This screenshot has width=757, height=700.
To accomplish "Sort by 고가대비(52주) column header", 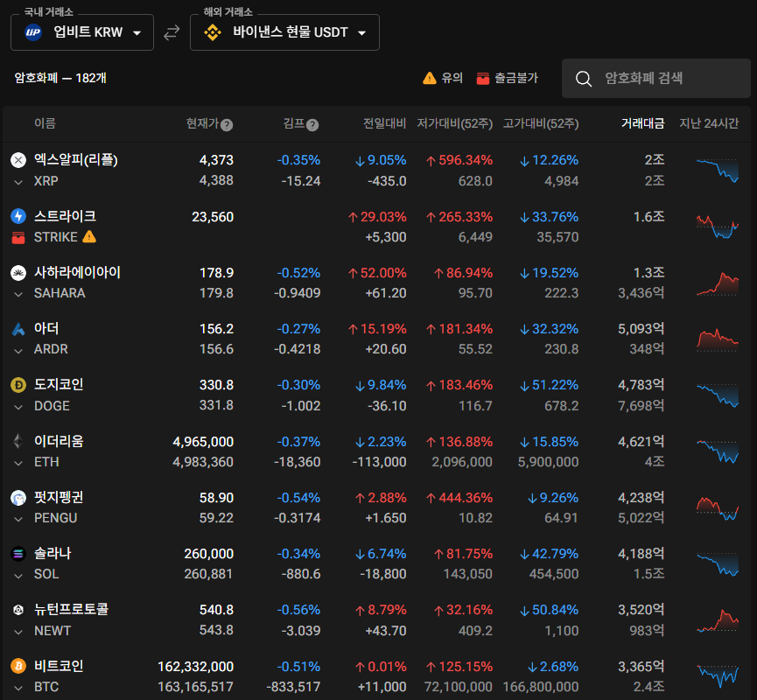I will pyautogui.click(x=541, y=123).
